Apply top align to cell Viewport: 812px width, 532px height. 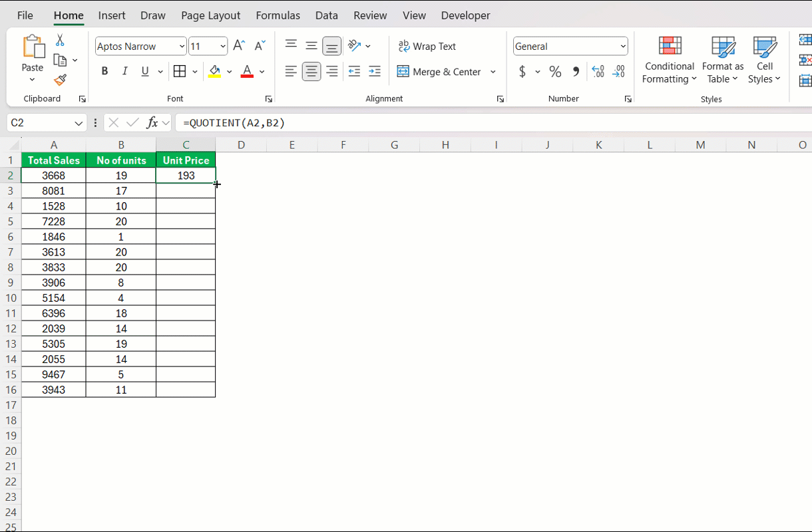pyautogui.click(x=291, y=45)
